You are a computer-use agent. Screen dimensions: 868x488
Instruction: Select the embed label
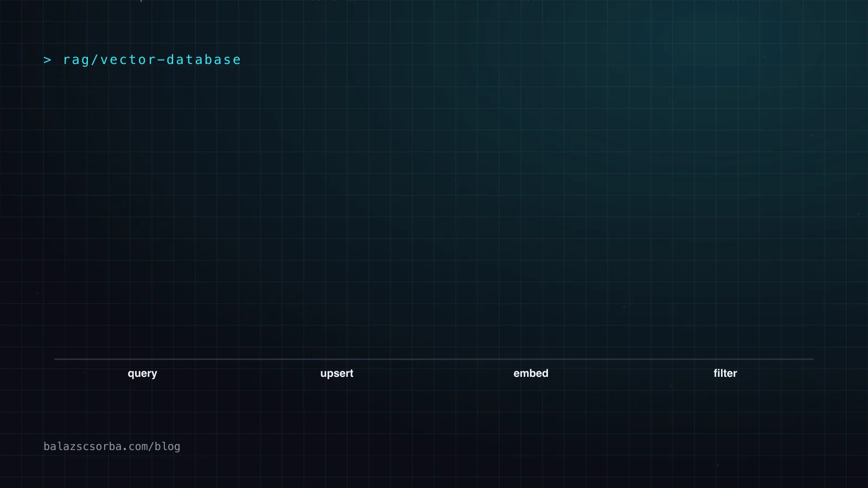pyautogui.click(x=531, y=373)
